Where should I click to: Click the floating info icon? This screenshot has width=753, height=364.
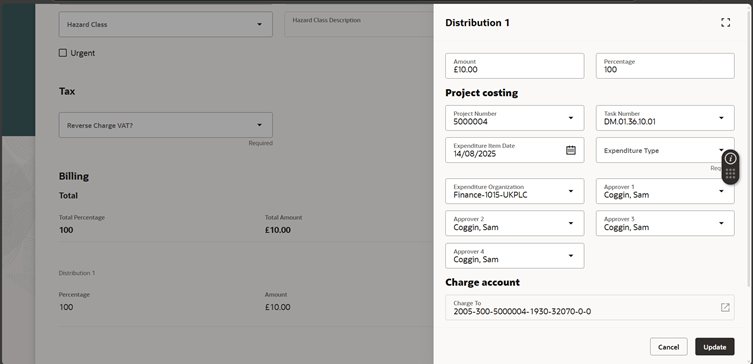tap(730, 158)
